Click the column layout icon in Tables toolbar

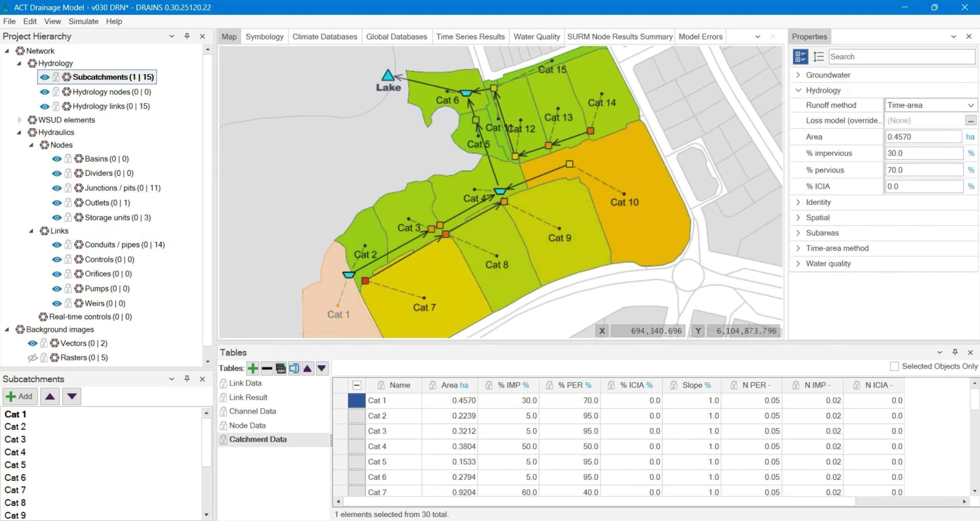point(294,368)
